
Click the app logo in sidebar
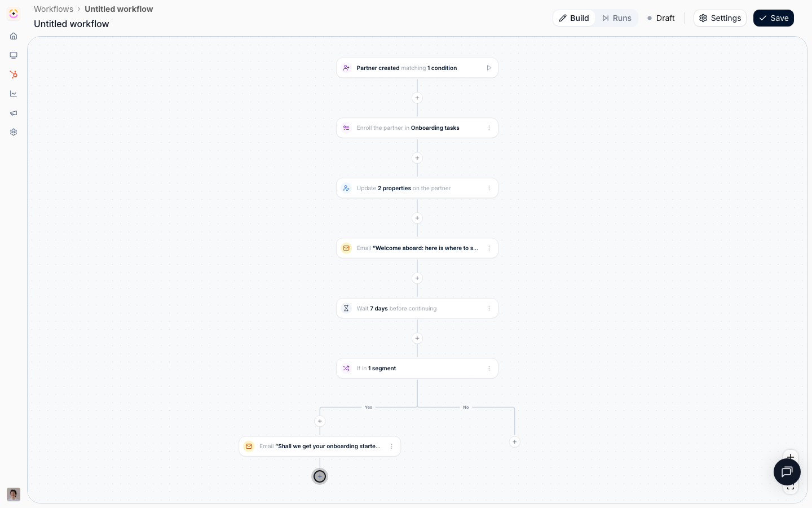pos(14,14)
